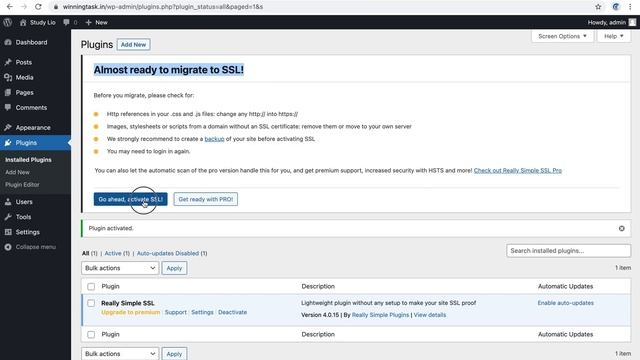The height and width of the screenshot is (360, 640).
Task: Open the bottom Bulk actions dropdown
Action: tap(120, 353)
